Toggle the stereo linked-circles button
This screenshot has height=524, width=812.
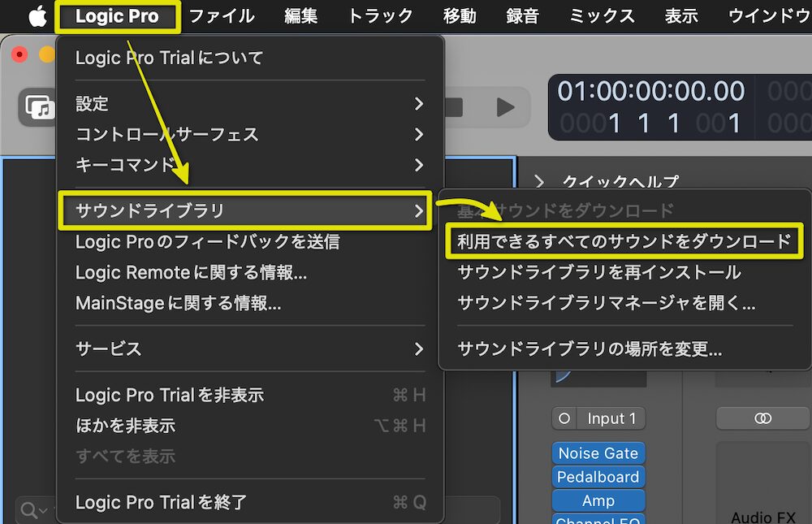coord(762,418)
